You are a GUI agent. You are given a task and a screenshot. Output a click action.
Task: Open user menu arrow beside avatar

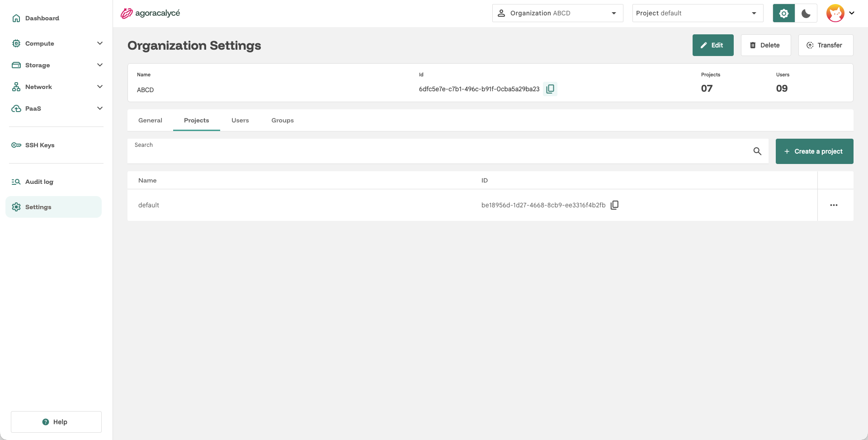(852, 13)
